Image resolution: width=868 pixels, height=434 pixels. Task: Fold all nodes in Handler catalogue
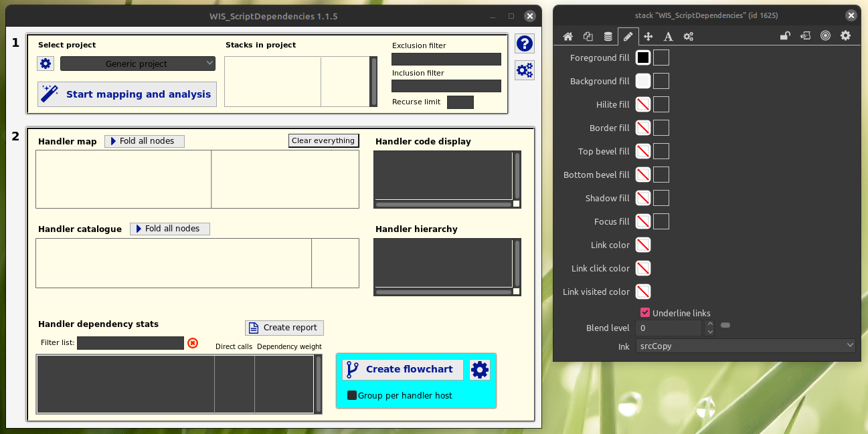(170, 229)
